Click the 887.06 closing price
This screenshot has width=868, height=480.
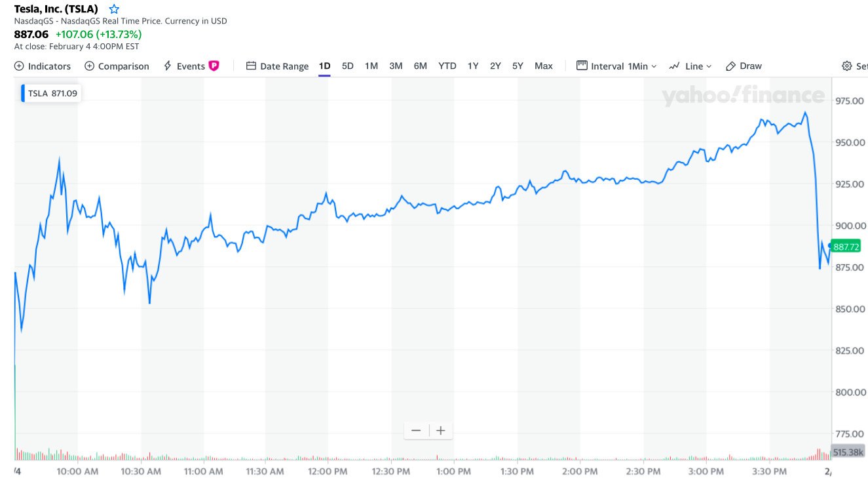[31, 34]
